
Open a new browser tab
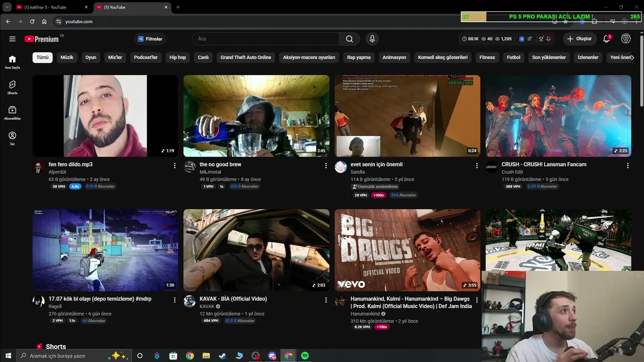point(178,7)
